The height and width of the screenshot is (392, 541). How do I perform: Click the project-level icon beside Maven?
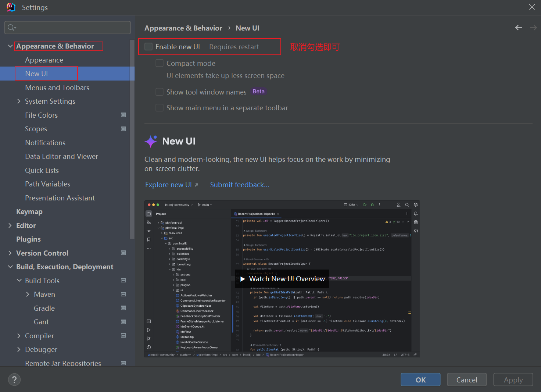(123, 294)
